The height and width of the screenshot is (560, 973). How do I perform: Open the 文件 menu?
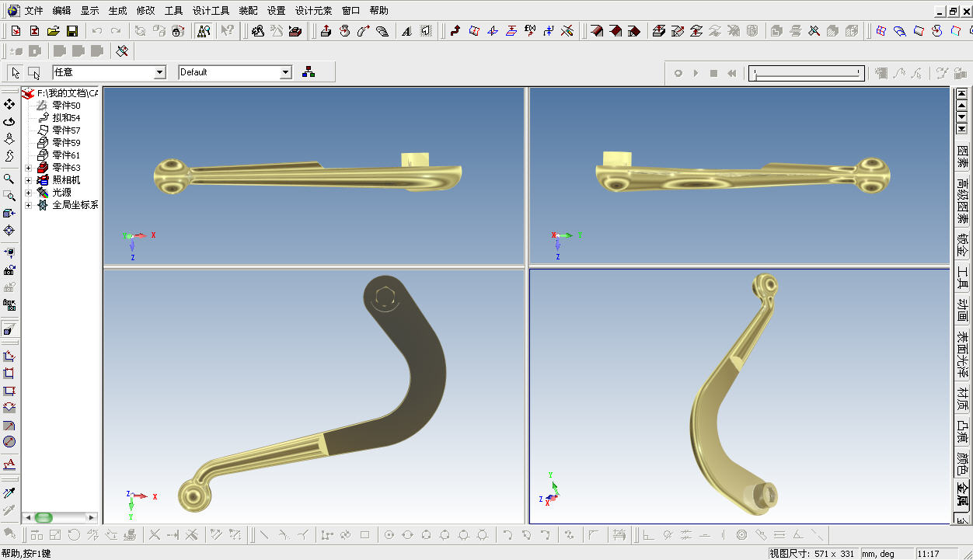[x=33, y=11]
